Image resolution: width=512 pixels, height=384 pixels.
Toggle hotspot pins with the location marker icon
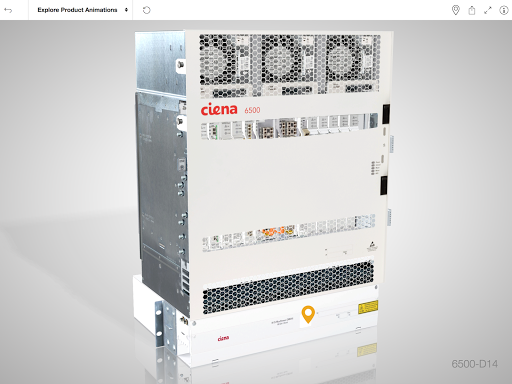(455, 10)
